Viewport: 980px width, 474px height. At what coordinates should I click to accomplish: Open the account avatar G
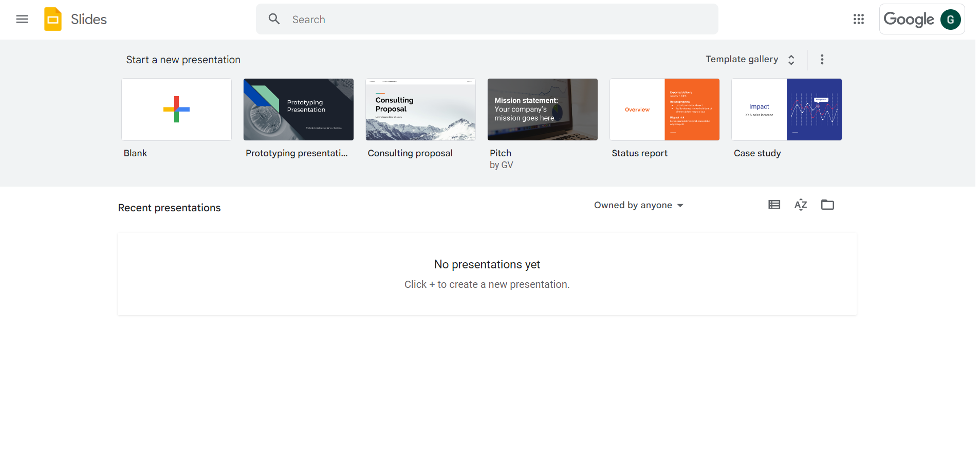950,20
